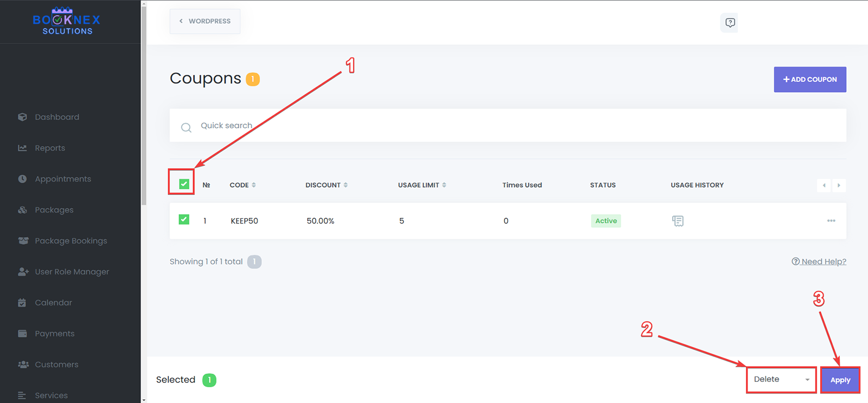
Task: Open Packages in the sidebar menu
Action: [54, 210]
